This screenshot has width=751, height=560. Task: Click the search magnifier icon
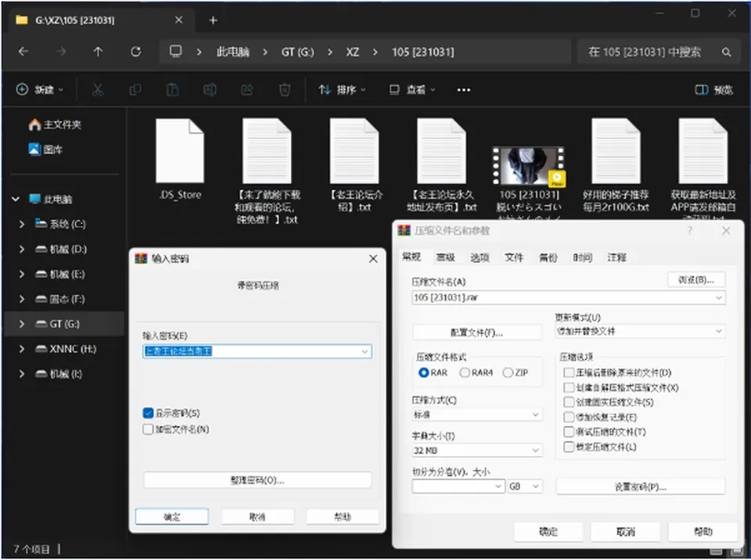coord(727,52)
